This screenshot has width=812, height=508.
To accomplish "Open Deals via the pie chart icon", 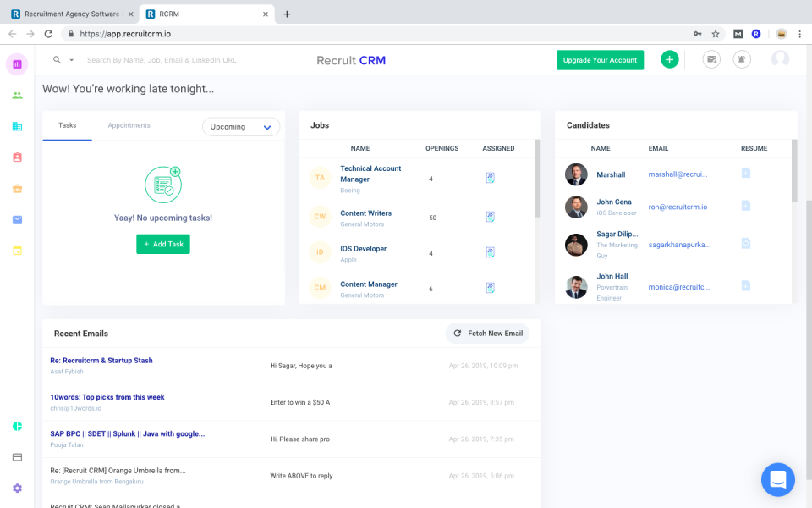I will pos(17,427).
